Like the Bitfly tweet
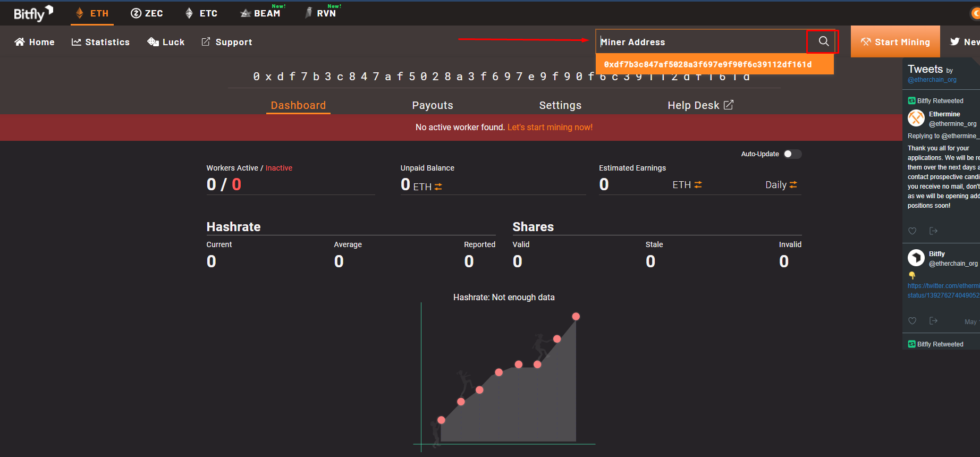The height and width of the screenshot is (457, 980). 913,321
